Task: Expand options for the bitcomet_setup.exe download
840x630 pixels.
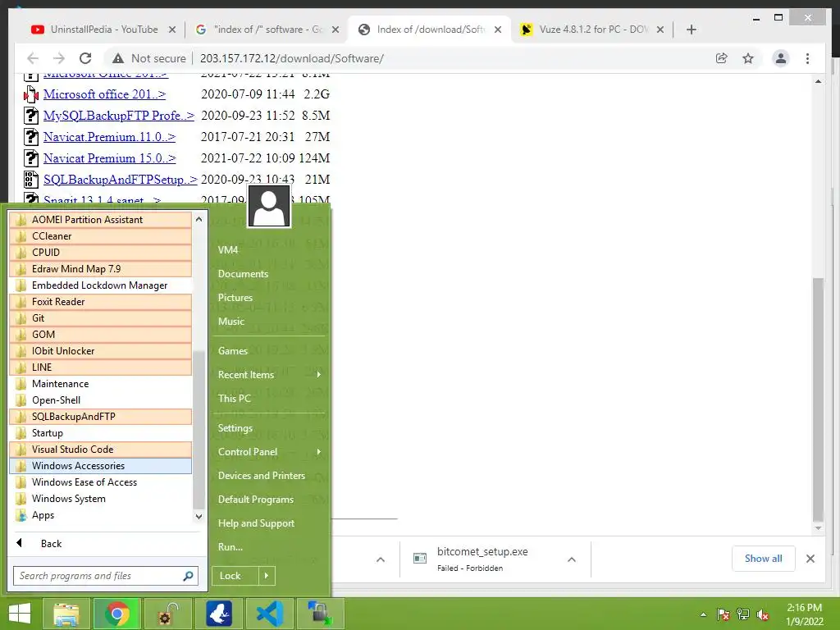Action: point(572,559)
